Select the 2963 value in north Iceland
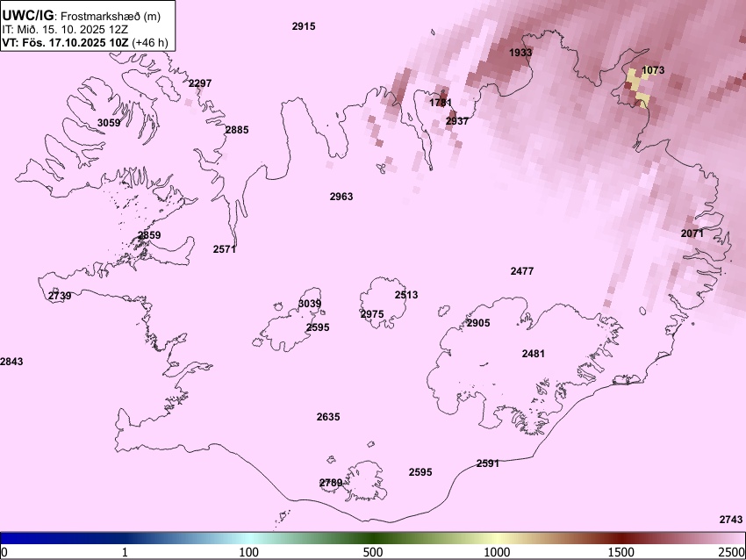 pos(341,197)
